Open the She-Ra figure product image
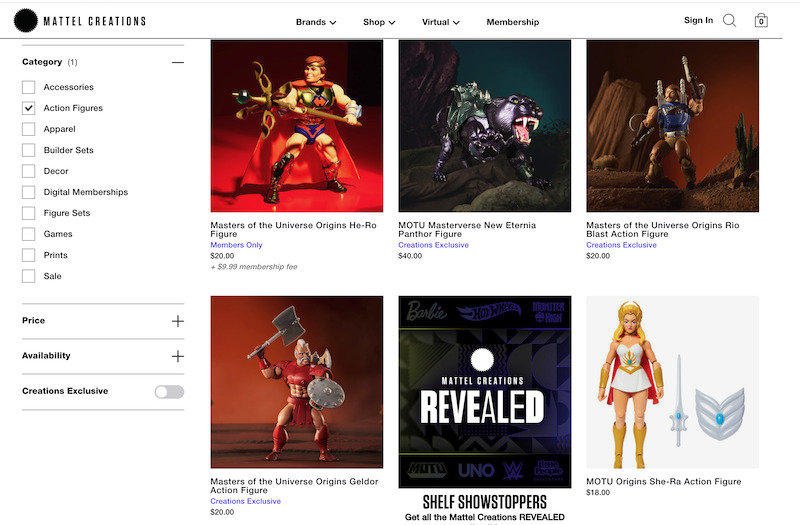800x525 pixels. point(672,382)
